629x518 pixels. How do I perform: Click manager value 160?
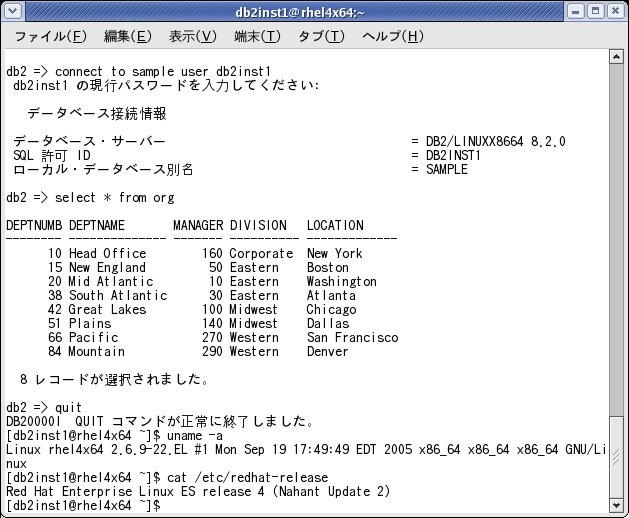click(x=212, y=254)
